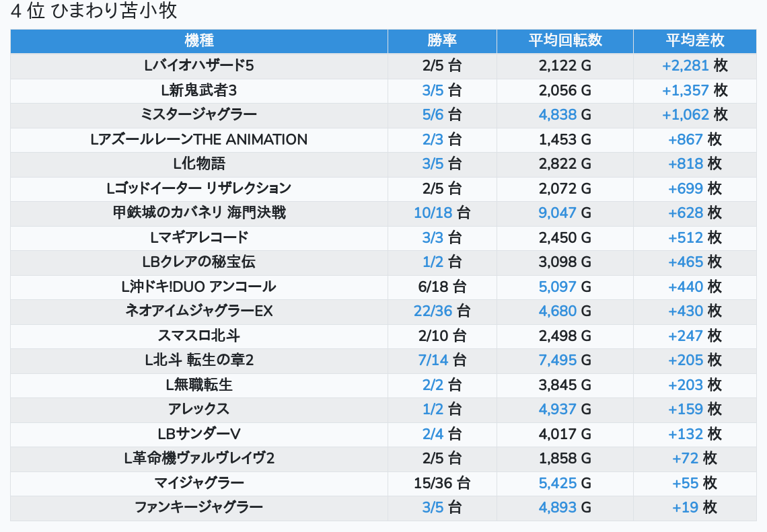Click the 3/3 win rate for Lマギアレコード
The image size is (767, 532).
tap(433, 237)
